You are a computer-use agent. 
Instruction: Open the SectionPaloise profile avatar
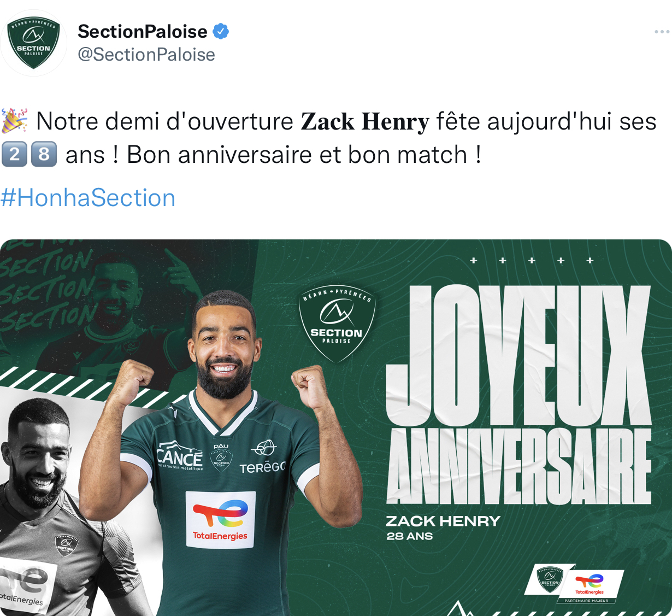tap(34, 43)
